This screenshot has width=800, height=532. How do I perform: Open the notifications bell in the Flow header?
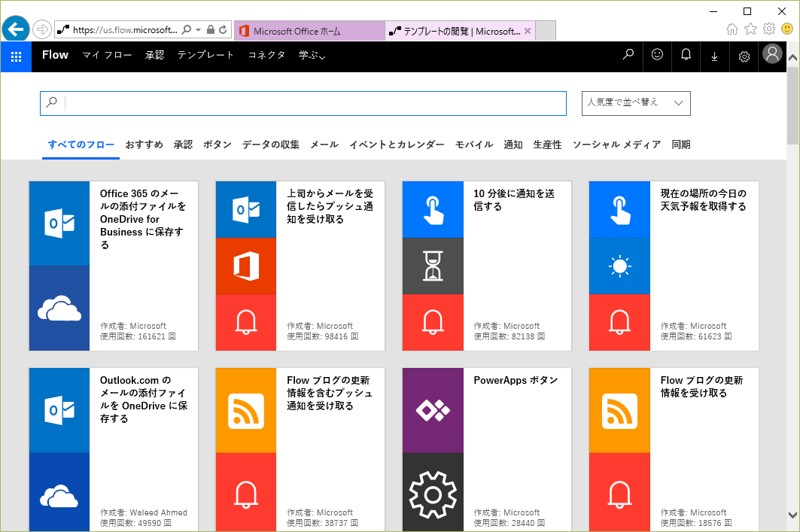point(686,55)
